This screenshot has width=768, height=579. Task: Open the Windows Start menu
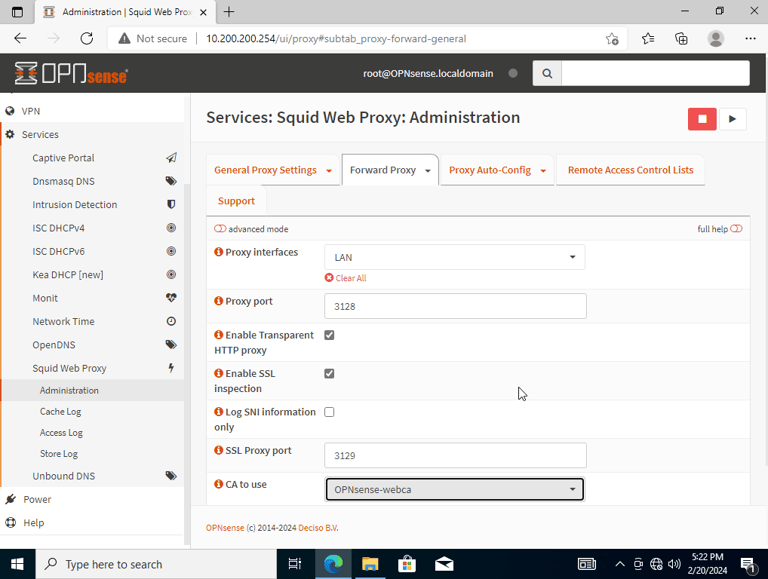(17, 564)
